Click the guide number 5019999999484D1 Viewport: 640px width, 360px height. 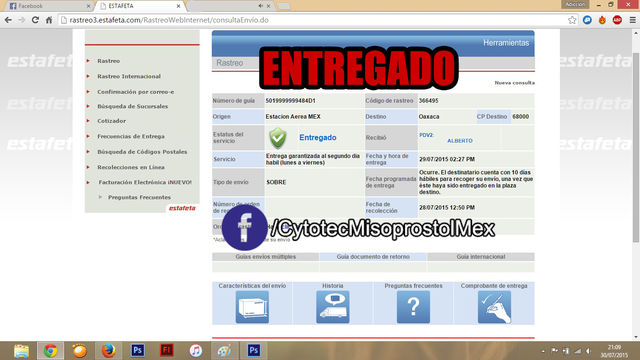click(290, 101)
